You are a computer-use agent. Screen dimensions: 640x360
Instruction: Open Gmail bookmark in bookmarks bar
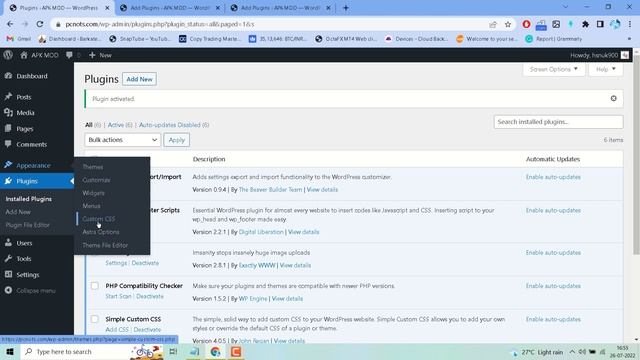(18, 39)
